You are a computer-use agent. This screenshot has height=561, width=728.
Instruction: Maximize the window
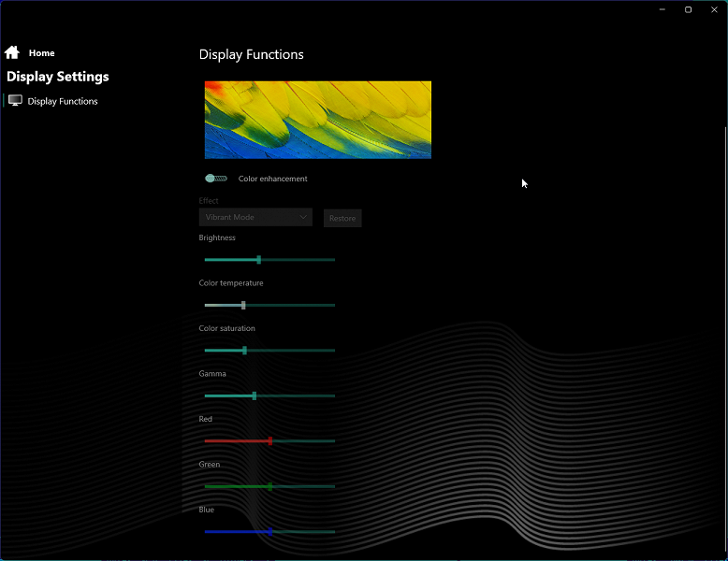point(688,9)
